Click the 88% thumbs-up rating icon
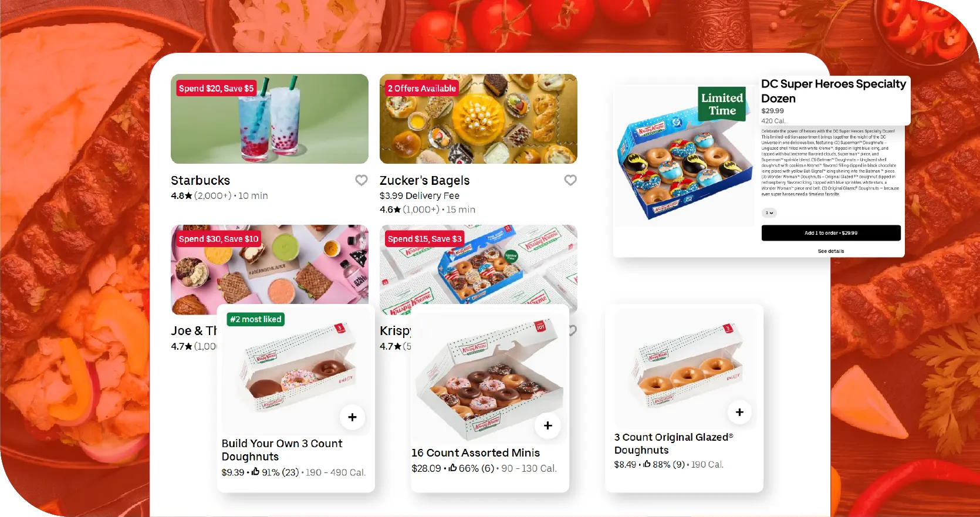 pyautogui.click(x=647, y=464)
